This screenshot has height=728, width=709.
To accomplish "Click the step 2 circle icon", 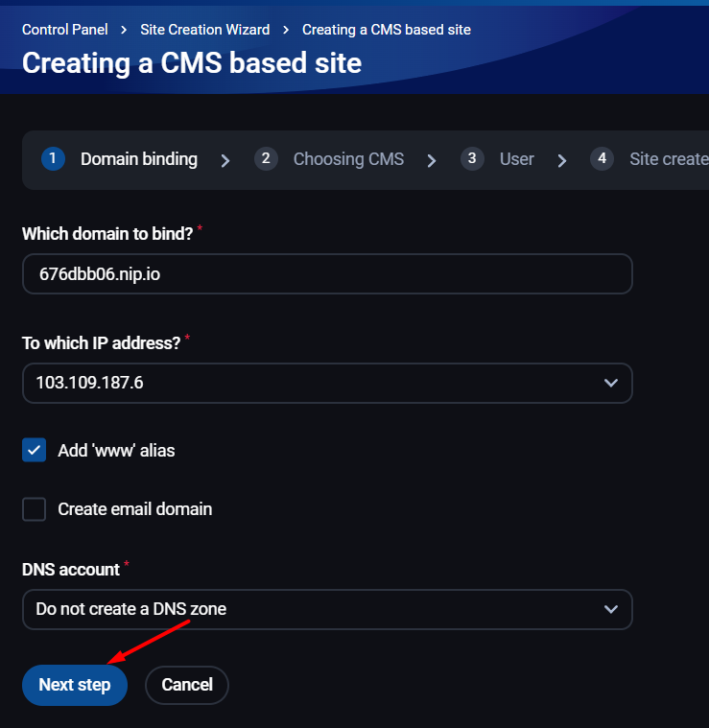I will [x=266, y=159].
